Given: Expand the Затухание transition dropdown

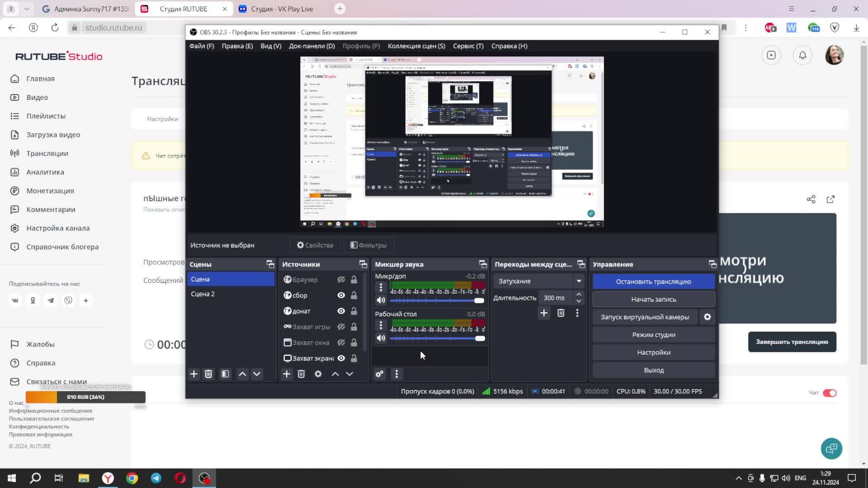Looking at the screenshot, I should pos(579,281).
